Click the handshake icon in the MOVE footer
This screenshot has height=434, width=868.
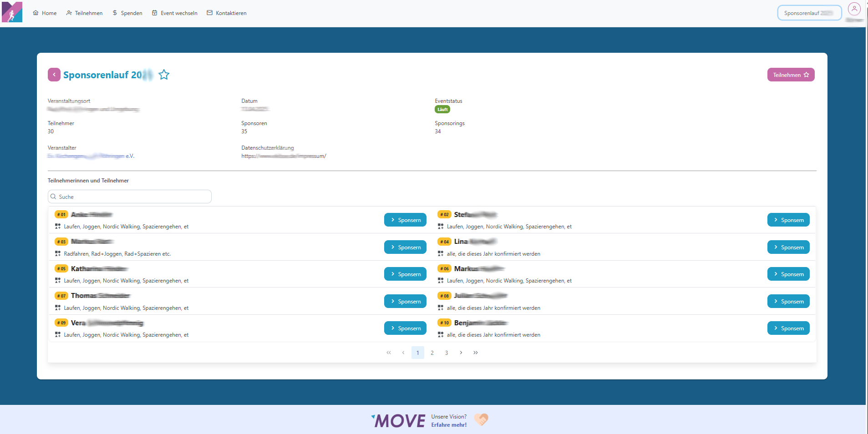(481, 419)
